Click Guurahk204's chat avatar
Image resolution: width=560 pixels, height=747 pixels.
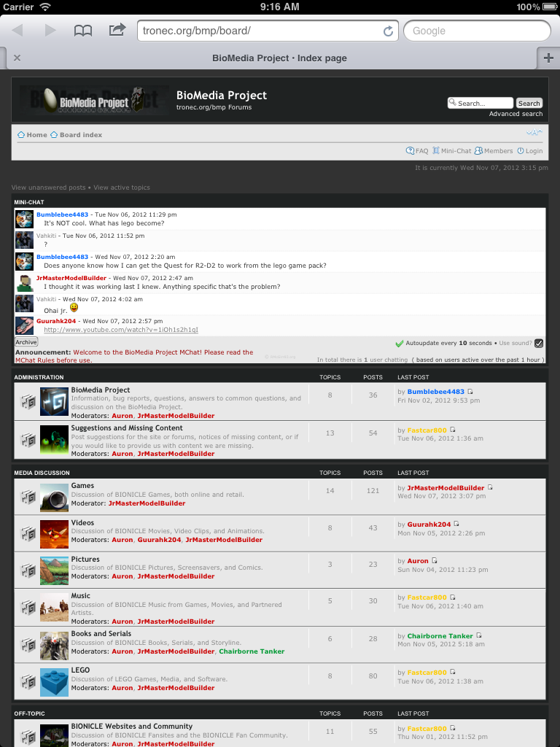pyautogui.click(x=24, y=325)
